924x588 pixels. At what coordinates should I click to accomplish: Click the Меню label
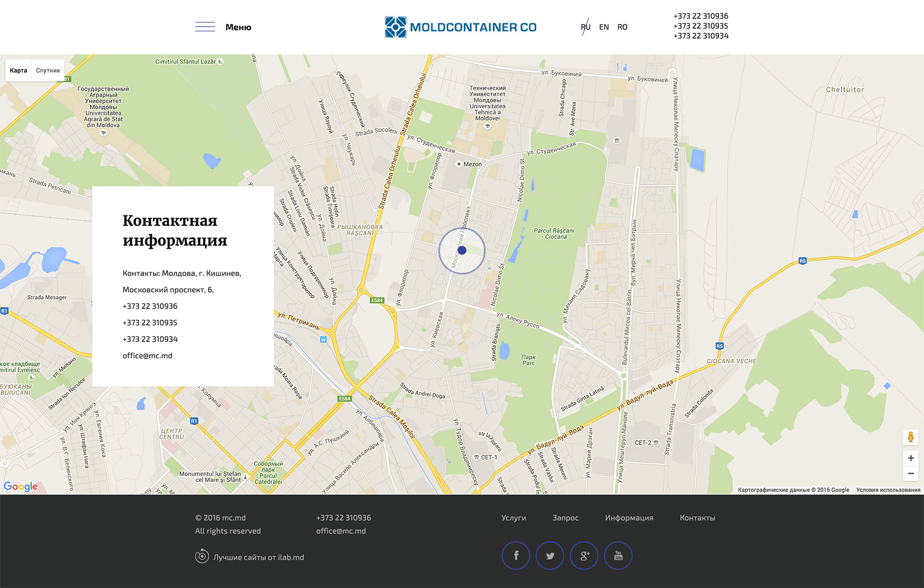coord(238,27)
